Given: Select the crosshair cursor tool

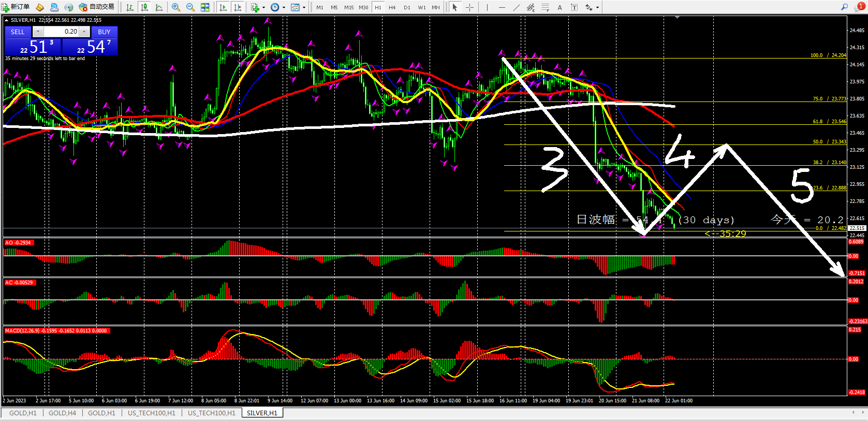Looking at the screenshot, I should click(469, 7).
